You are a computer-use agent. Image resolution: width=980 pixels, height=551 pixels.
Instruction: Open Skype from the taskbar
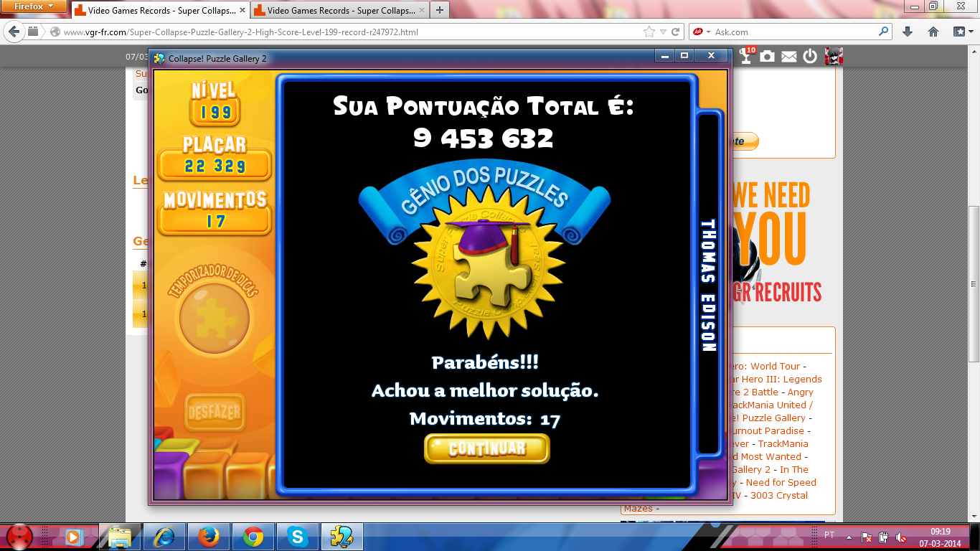coord(296,537)
